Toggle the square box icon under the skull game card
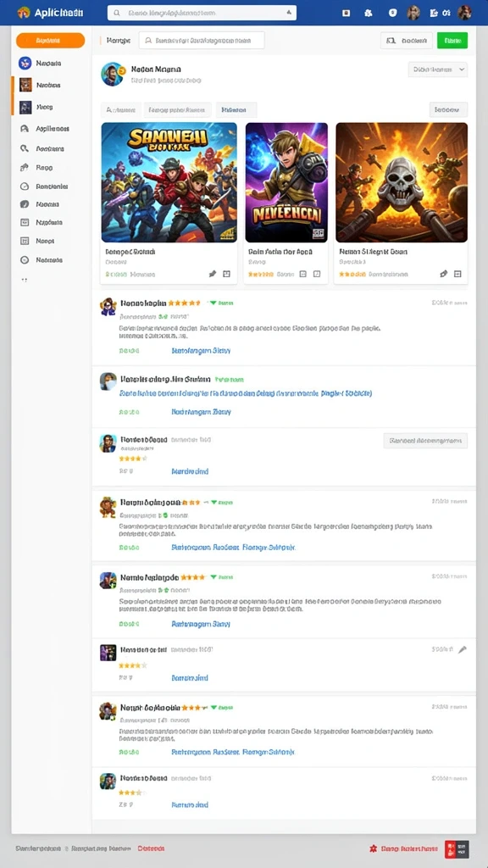The height and width of the screenshot is (868, 488). coord(457,274)
